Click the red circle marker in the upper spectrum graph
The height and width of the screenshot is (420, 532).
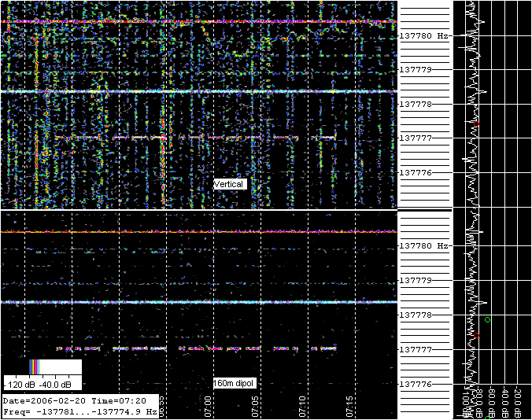click(476, 124)
